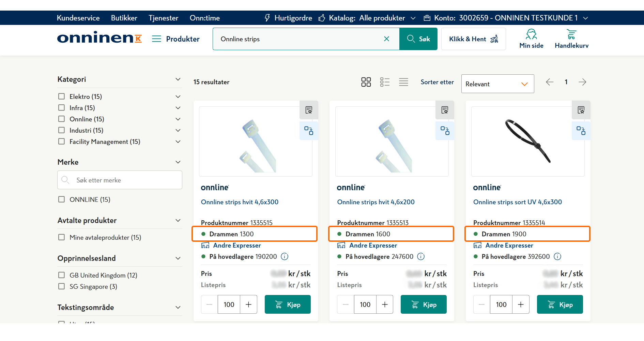
Task: Tick the Infra (15) checkbox
Action: click(61, 108)
